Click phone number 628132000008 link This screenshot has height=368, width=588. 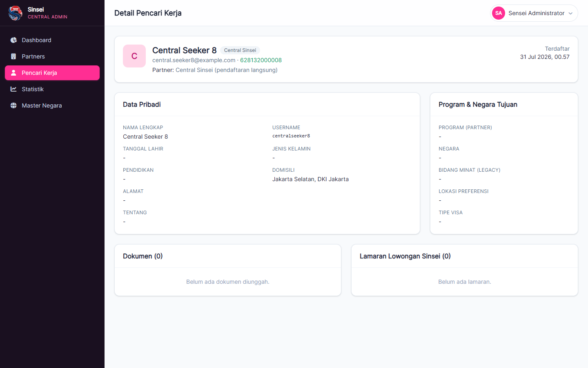261,60
